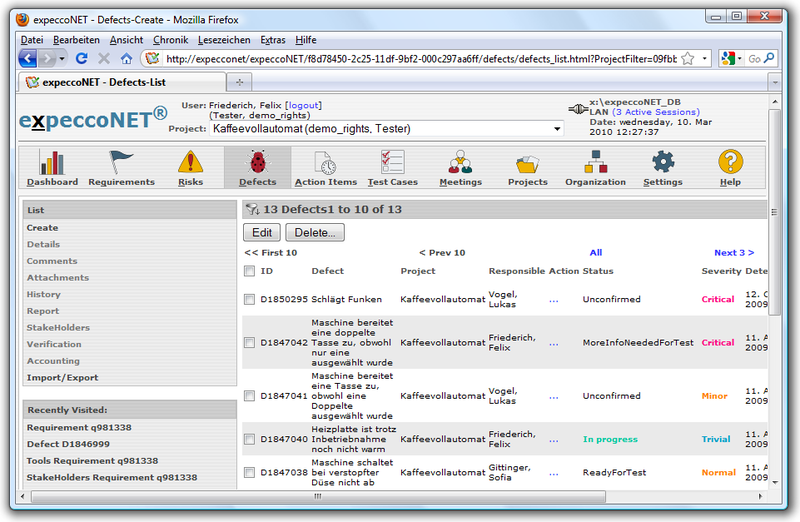The width and height of the screenshot is (800, 522).
Task: Open a new tab with plus icon
Action: point(239,82)
